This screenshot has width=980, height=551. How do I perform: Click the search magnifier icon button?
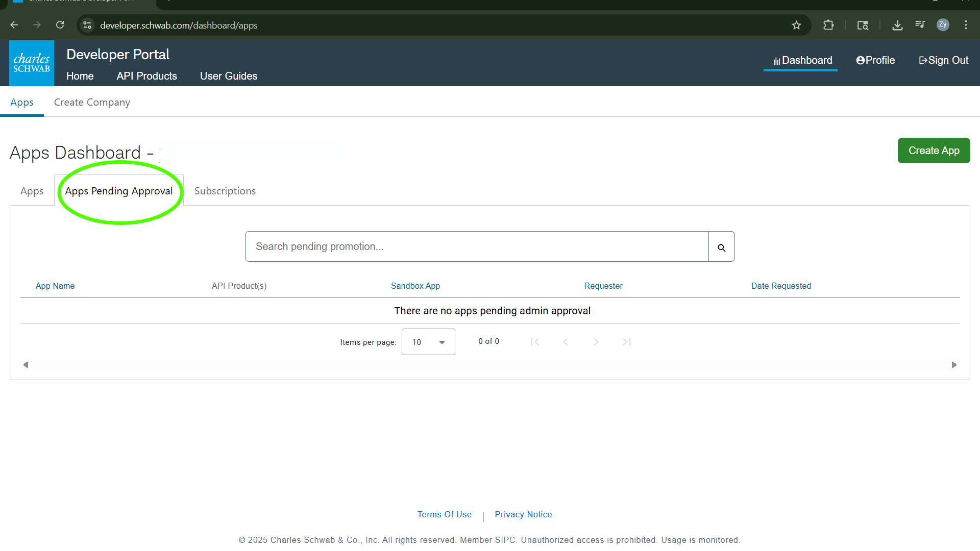721,247
